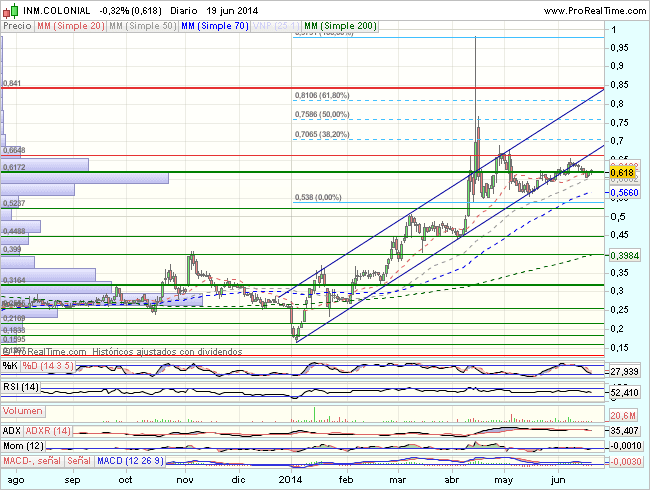The image size is (650, 490).
Task: Click the red 0,841 resistance line label
Action: [x=13, y=83]
